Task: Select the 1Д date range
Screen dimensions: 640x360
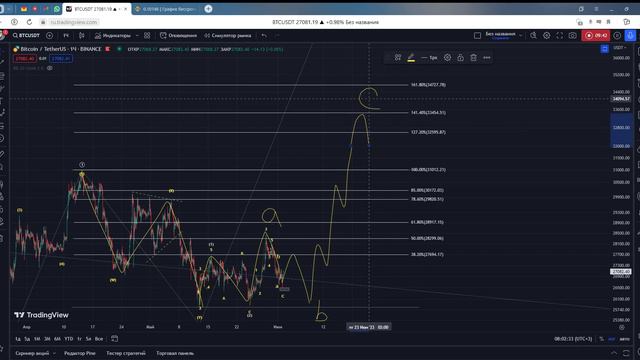Action: [x=18, y=339]
